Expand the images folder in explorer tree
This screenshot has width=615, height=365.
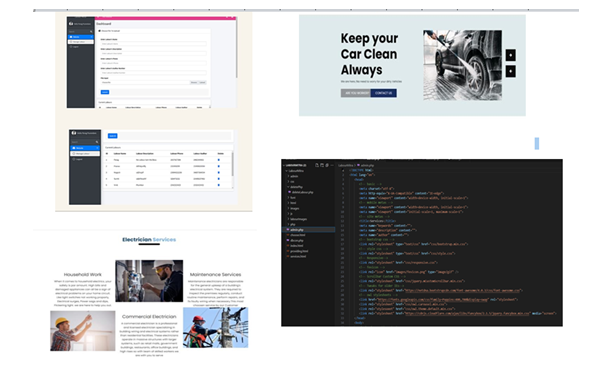click(294, 208)
